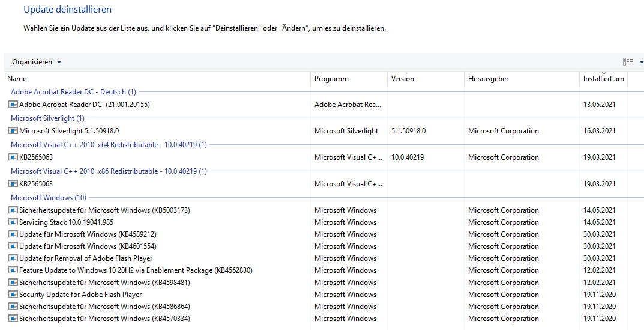Click icon beside Update KB4601554

pyautogui.click(x=13, y=246)
